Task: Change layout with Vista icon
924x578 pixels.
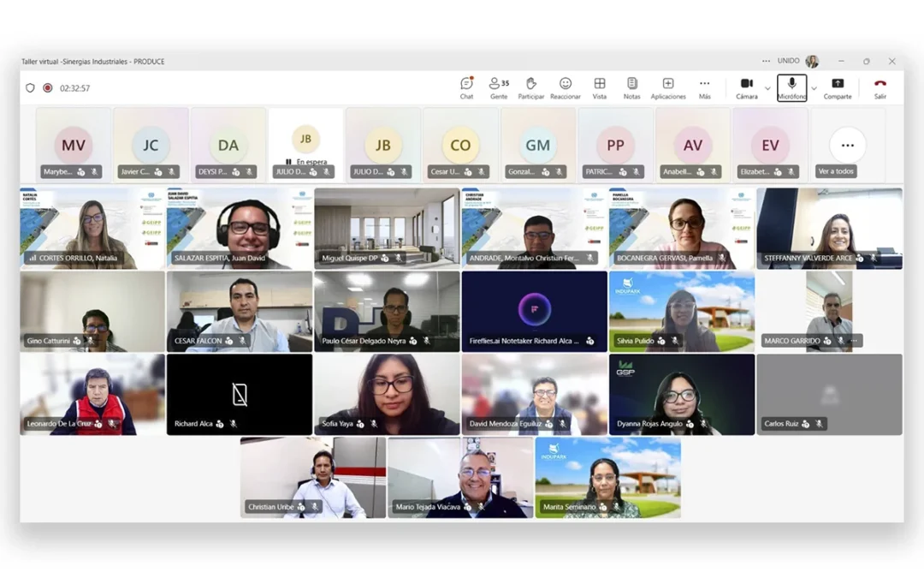Action: 599,88
